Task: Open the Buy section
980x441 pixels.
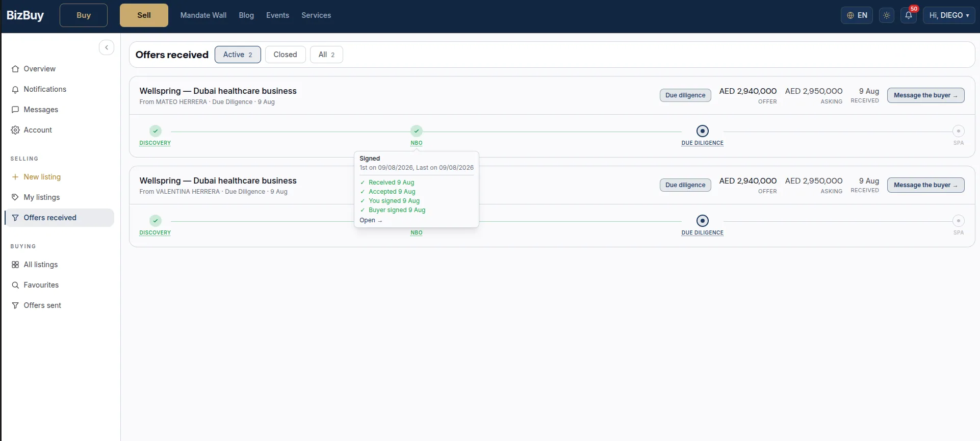Action: tap(84, 15)
